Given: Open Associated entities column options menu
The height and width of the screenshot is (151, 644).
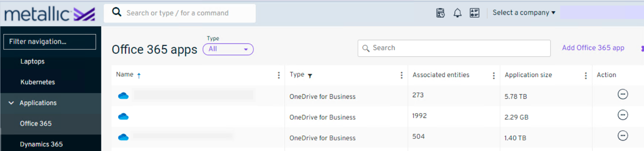Looking at the screenshot, I should click(x=493, y=75).
